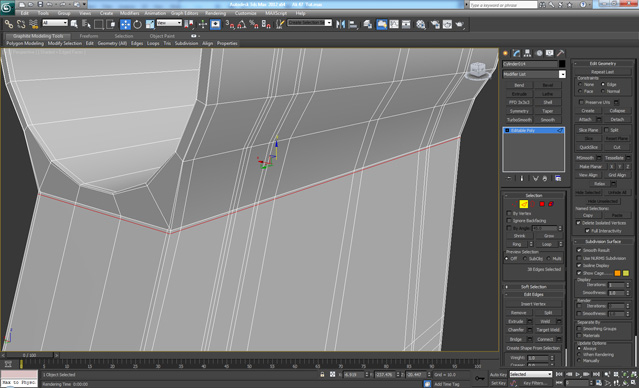Viewport: 639px width, 388px height.
Task: Select the Face constraint radio button
Action: point(580,91)
